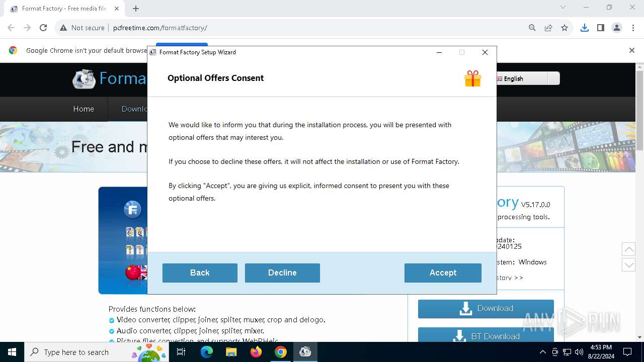Click the taskbar search box
Screen dimensions: 644x362
pyautogui.click(x=97, y=352)
